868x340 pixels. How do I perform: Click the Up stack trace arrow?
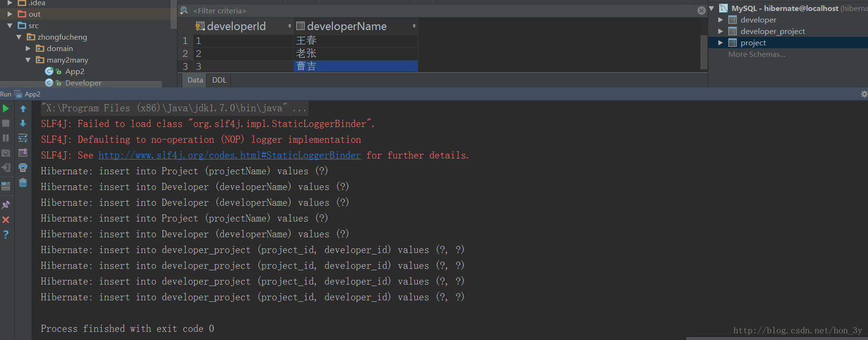coord(23,109)
